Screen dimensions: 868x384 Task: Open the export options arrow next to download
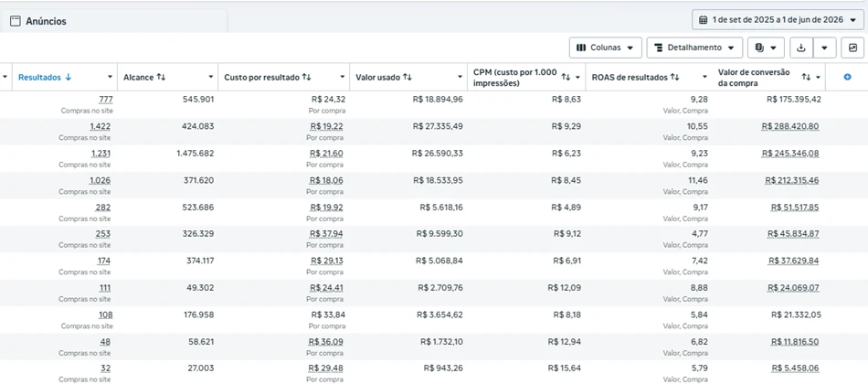point(825,48)
